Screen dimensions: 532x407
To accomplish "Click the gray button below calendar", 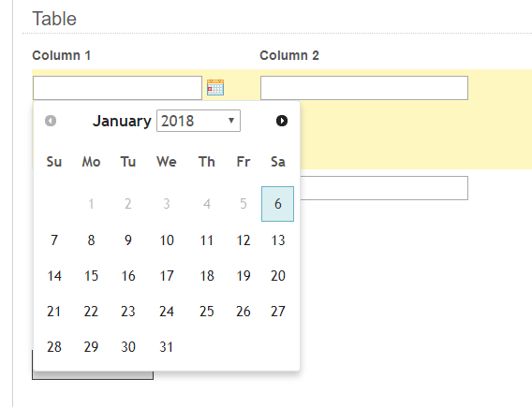I will (93, 375).
